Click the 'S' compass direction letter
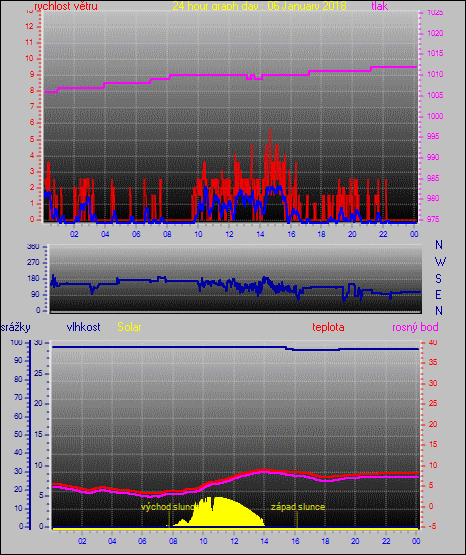This screenshot has width=466, height=555. tap(439, 279)
